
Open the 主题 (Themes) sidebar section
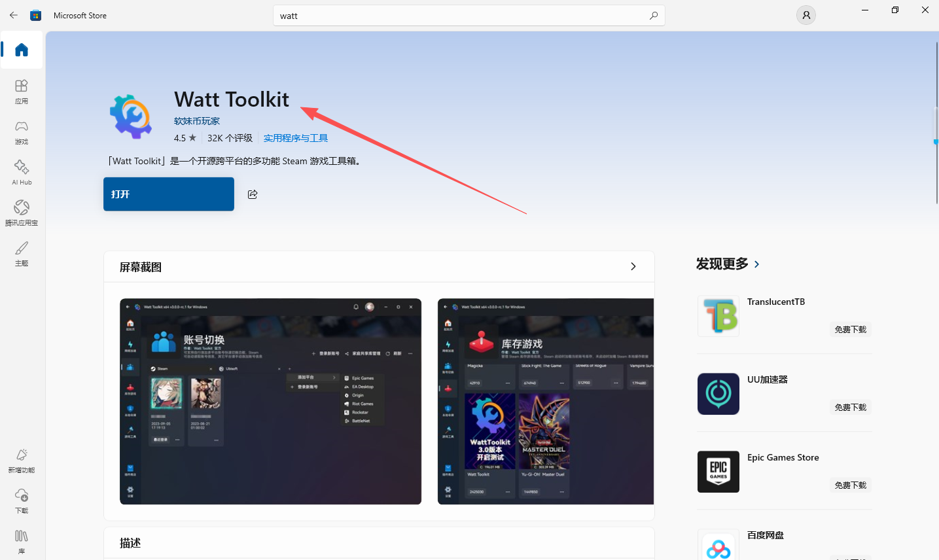click(x=22, y=254)
